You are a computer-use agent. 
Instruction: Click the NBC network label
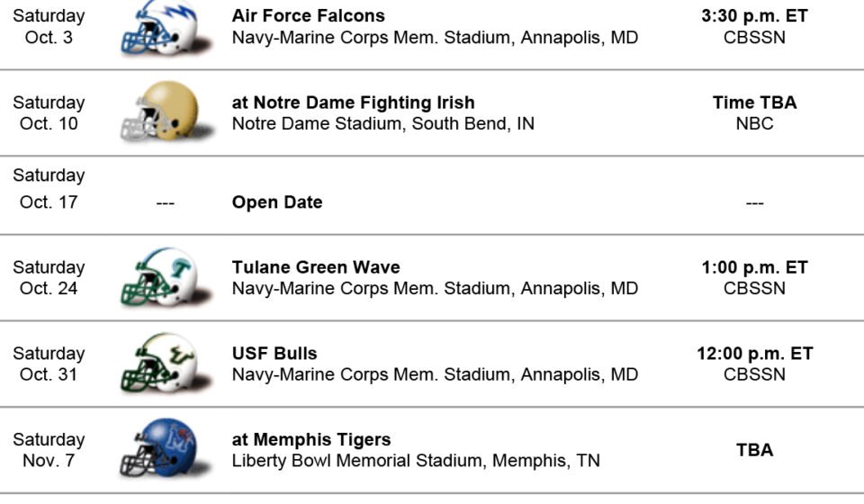(754, 123)
